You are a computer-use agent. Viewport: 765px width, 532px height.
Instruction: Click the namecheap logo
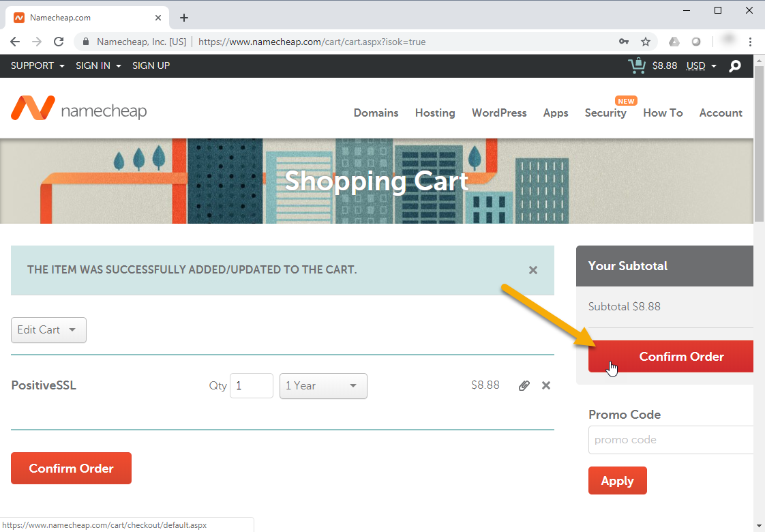pos(78,108)
